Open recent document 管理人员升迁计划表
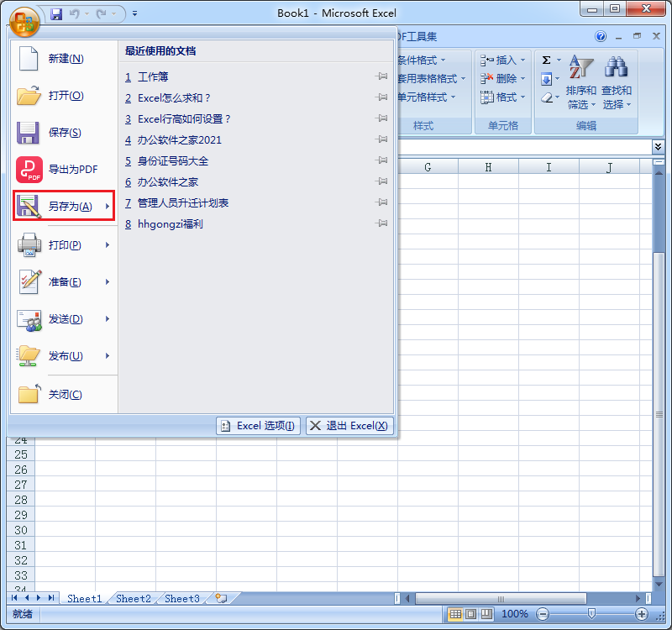 (x=256, y=202)
